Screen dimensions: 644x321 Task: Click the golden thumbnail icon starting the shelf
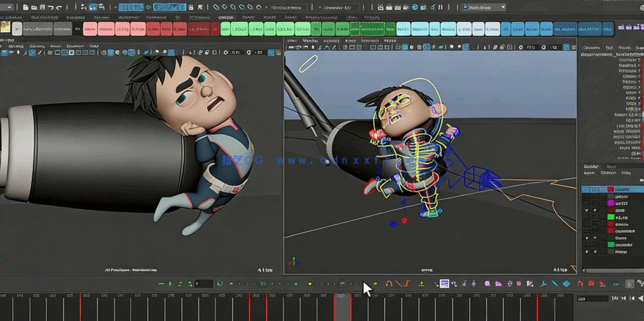5,28
